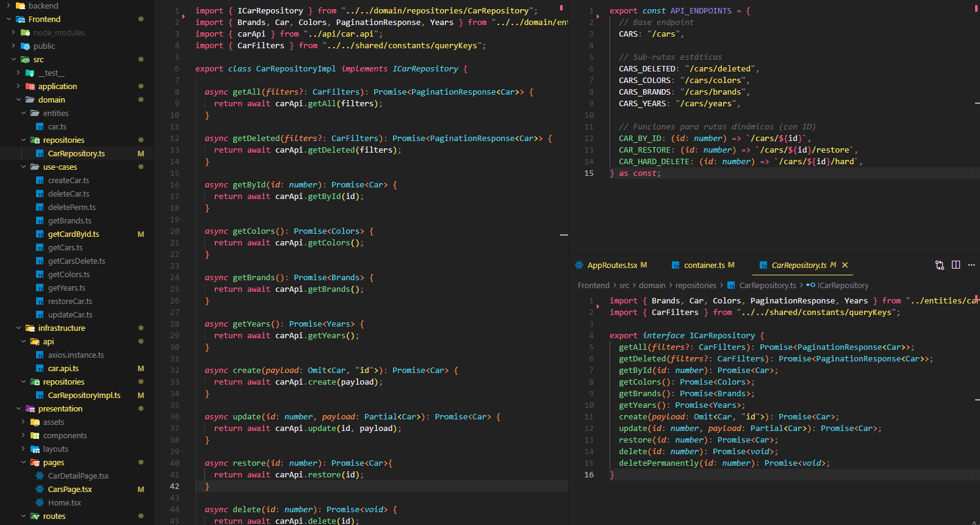This screenshot has height=525, width=980.
Task: Click the Frontend breadcrumb
Action: 593,285
